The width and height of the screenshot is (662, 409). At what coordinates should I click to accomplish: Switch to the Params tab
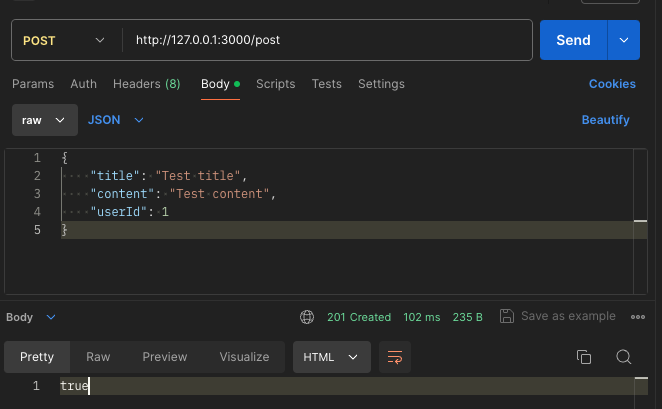pyautogui.click(x=33, y=84)
